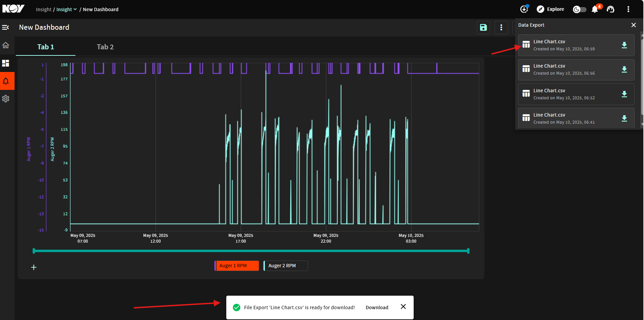Viewport: 644px width, 320px height.
Task: Open the data export download icon in header
Action: tap(524, 9)
